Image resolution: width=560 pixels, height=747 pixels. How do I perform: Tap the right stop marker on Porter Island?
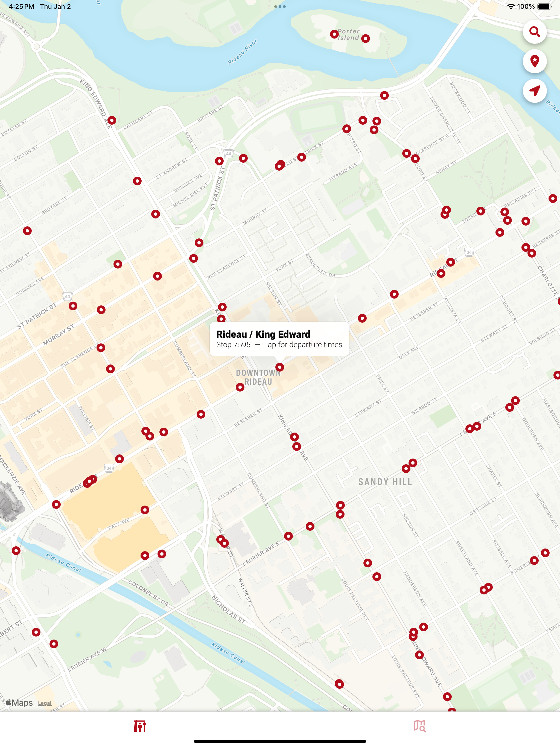coord(366,39)
